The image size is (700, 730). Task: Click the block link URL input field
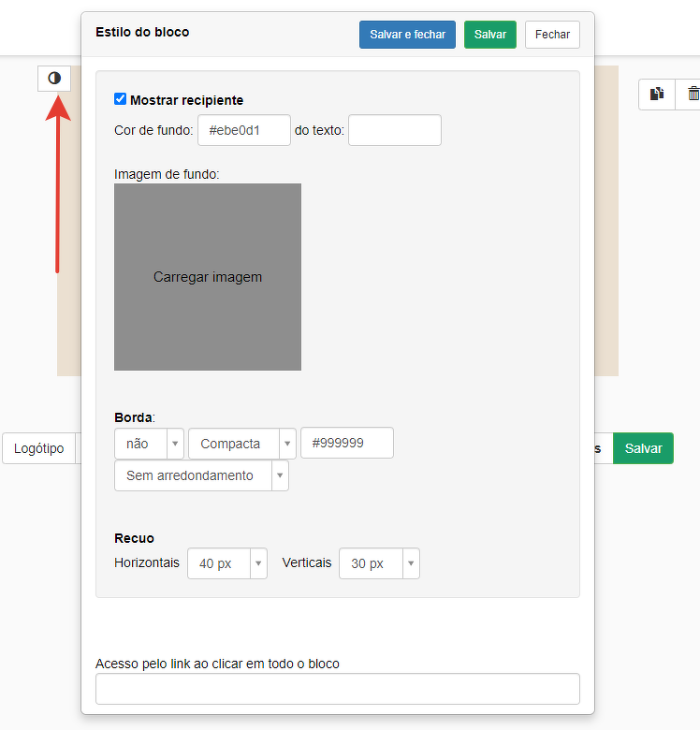(x=337, y=689)
